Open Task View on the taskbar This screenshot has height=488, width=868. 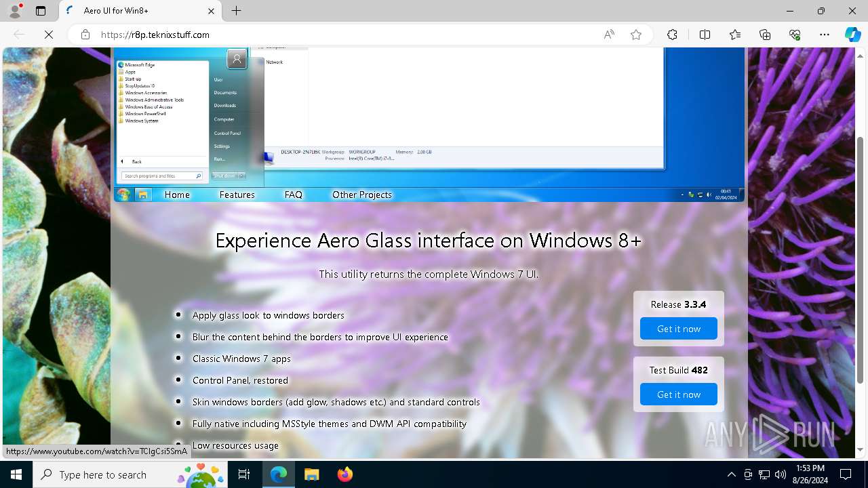pyautogui.click(x=244, y=474)
